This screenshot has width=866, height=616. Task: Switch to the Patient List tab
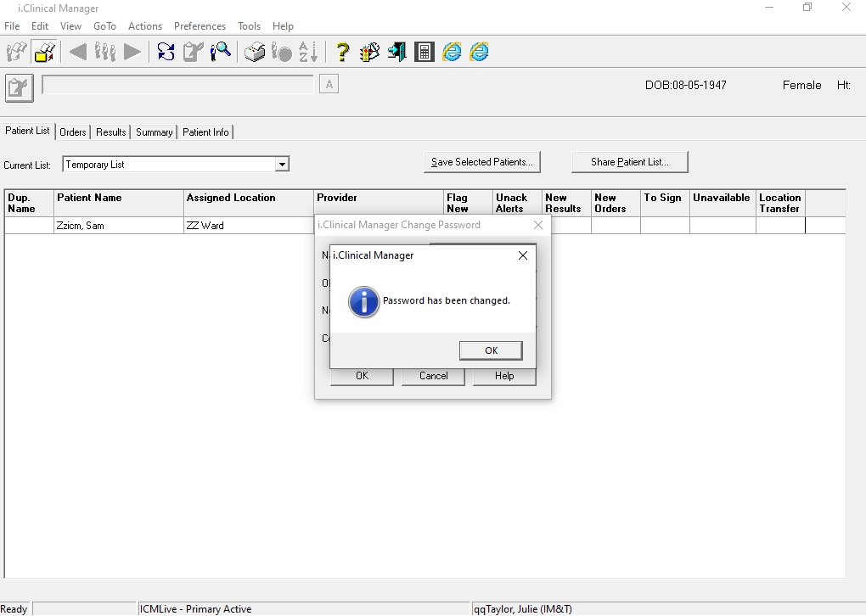(x=28, y=131)
